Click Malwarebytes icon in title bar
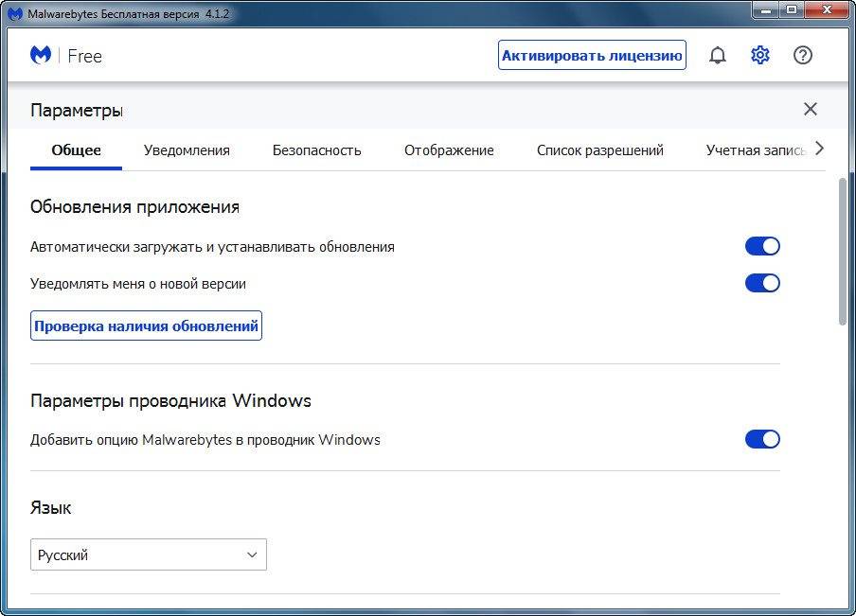Image resolution: width=856 pixels, height=616 pixels. pos(16,13)
